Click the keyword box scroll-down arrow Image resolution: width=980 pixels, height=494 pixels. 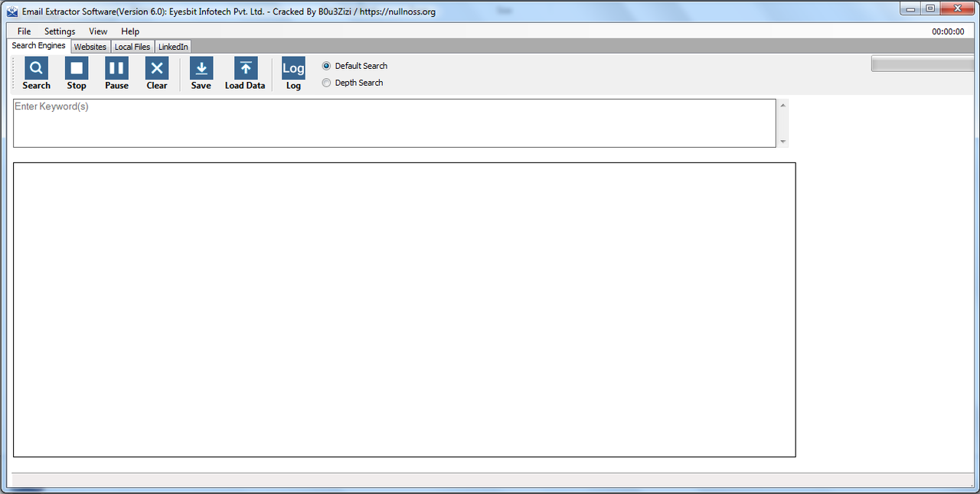[782, 142]
